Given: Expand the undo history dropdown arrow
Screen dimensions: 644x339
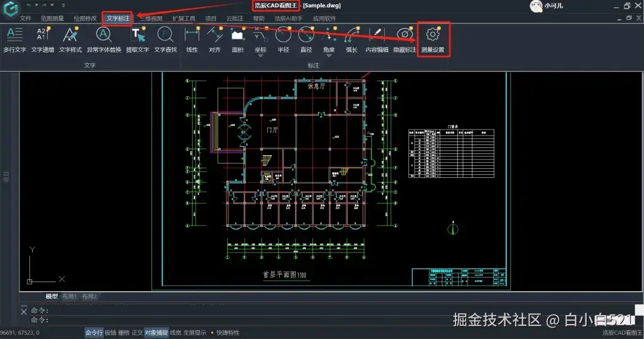Looking at the screenshot, I should pos(36,5).
